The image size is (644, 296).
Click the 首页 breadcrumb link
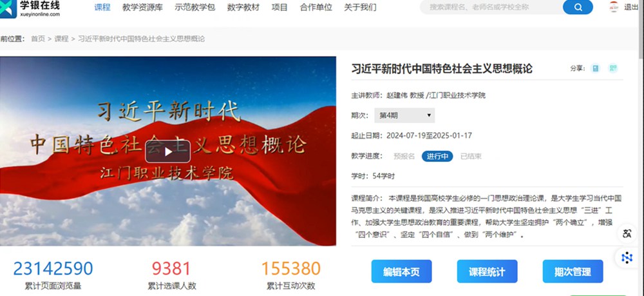pyautogui.click(x=38, y=39)
